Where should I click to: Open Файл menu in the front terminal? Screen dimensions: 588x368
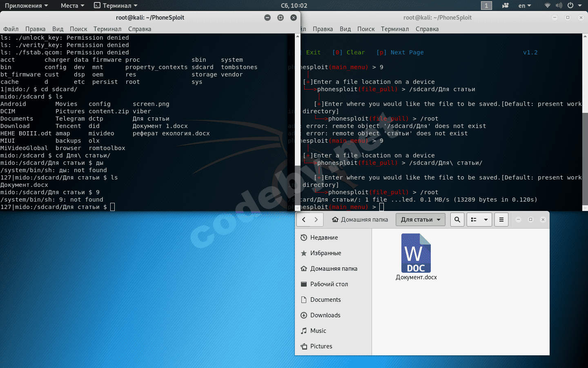coord(11,29)
